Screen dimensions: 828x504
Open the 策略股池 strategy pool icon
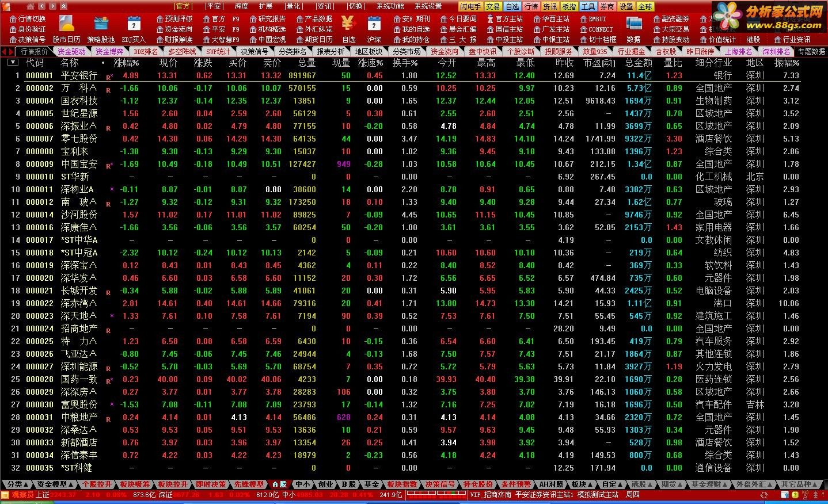(x=101, y=29)
